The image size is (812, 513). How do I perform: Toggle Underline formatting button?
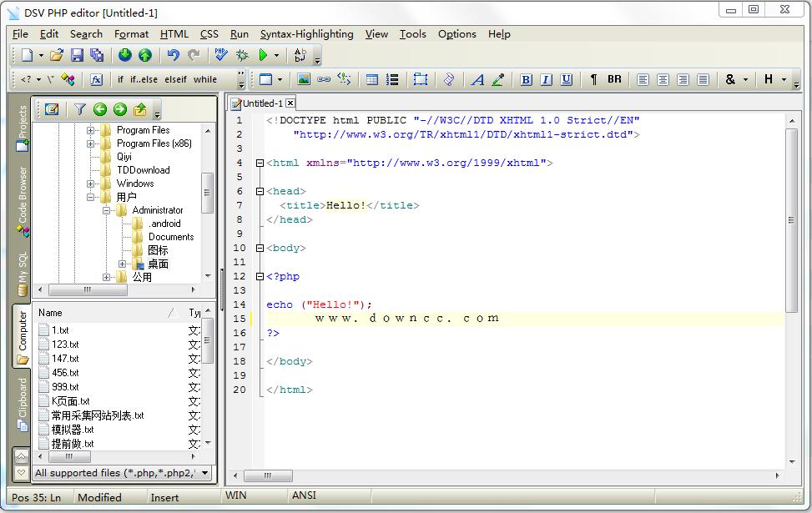pos(567,79)
